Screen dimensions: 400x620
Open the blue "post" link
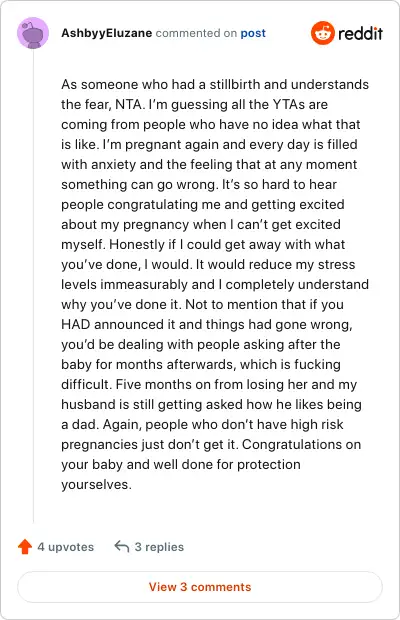(253, 33)
